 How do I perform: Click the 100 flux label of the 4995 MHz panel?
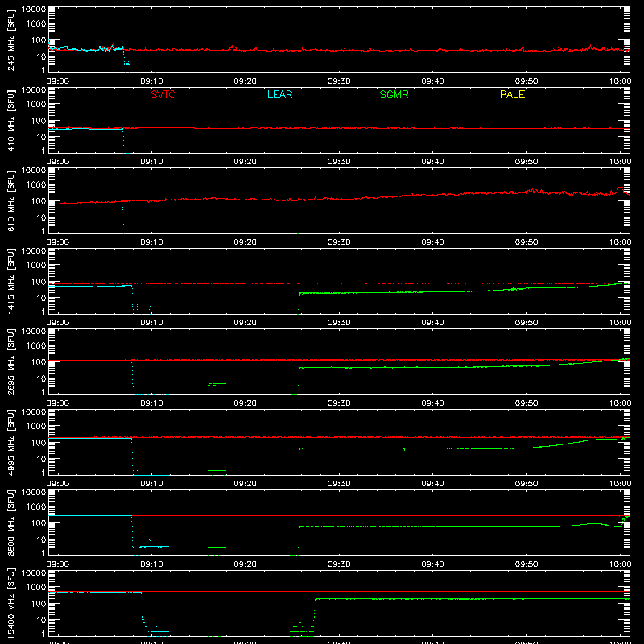coord(39,443)
